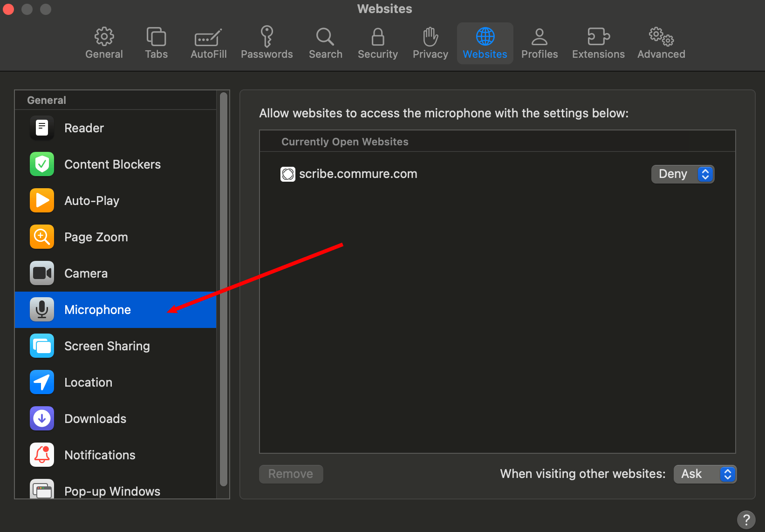The height and width of the screenshot is (532, 765).
Task: Click the Auto-Play orange play icon
Action: (x=42, y=200)
